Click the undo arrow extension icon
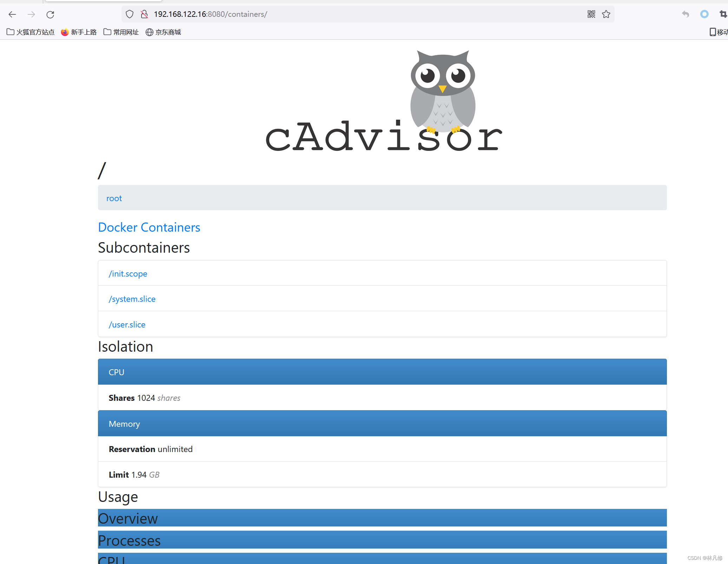The width and height of the screenshot is (728, 564). point(685,14)
